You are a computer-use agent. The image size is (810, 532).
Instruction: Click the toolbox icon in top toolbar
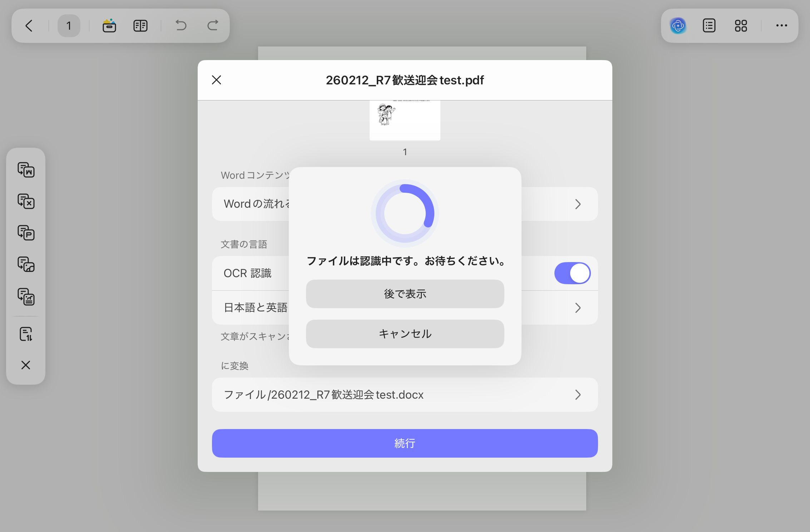pyautogui.click(x=109, y=26)
